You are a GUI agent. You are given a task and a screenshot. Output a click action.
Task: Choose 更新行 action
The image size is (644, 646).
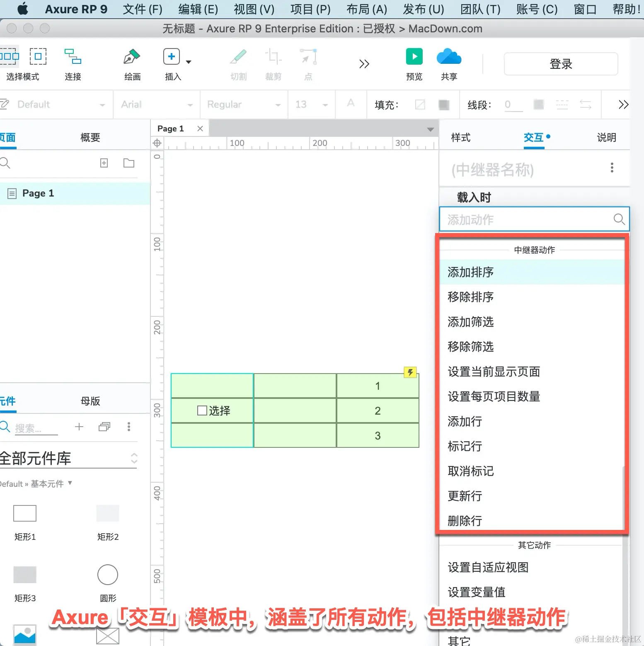click(x=532, y=496)
